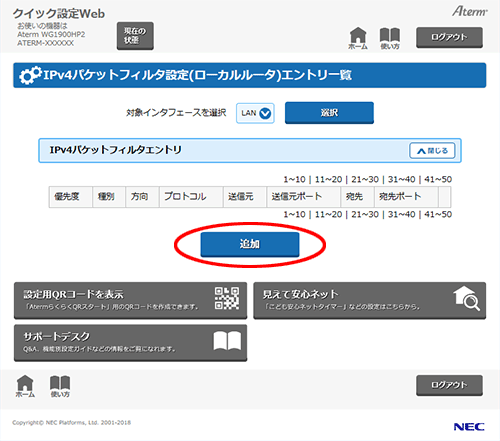This screenshot has width=500, height=441.
Task: Go to entries 31~40 above table
Action: point(401,180)
